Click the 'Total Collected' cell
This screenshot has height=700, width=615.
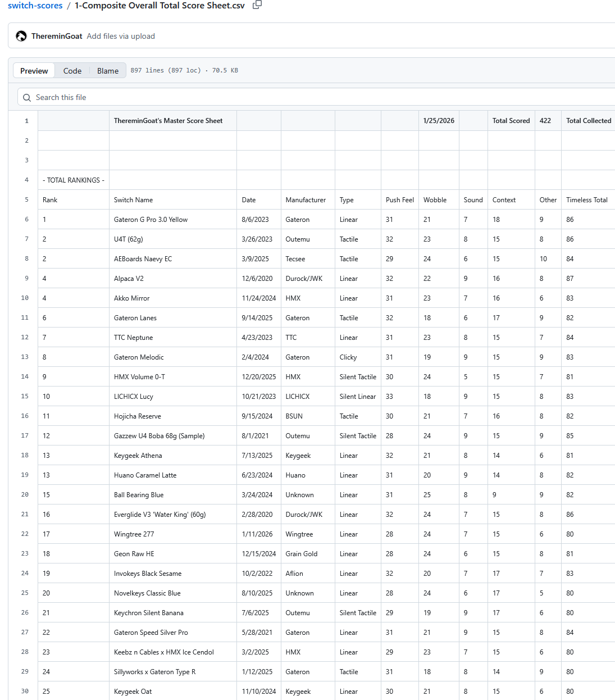point(588,121)
